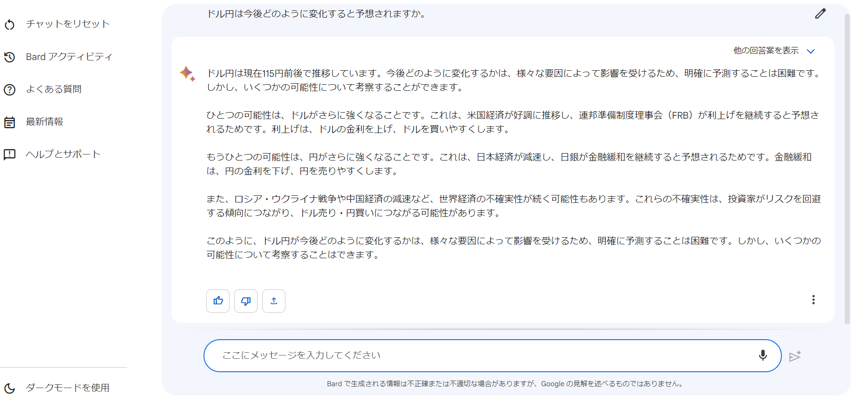Screen dimensions: 868x402
Task: Click the paragraph starting このように、ドル円が今後
Action: click(x=514, y=248)
